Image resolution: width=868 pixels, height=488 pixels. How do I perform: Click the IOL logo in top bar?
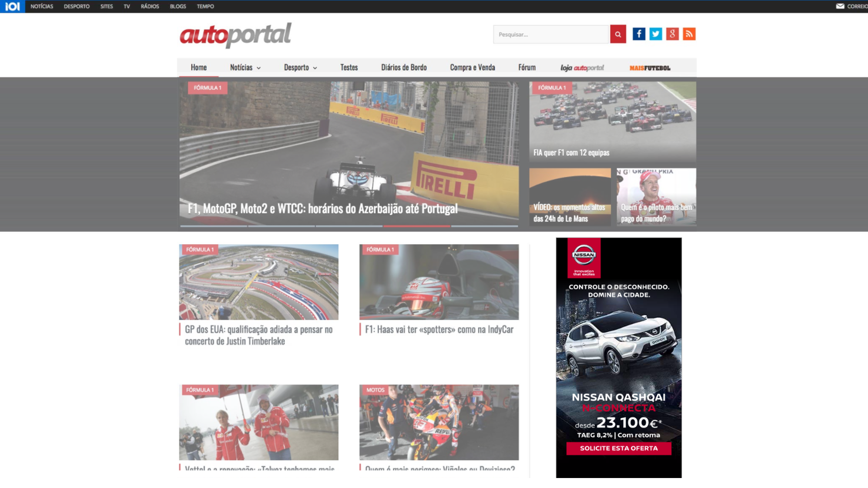[13, 7]
